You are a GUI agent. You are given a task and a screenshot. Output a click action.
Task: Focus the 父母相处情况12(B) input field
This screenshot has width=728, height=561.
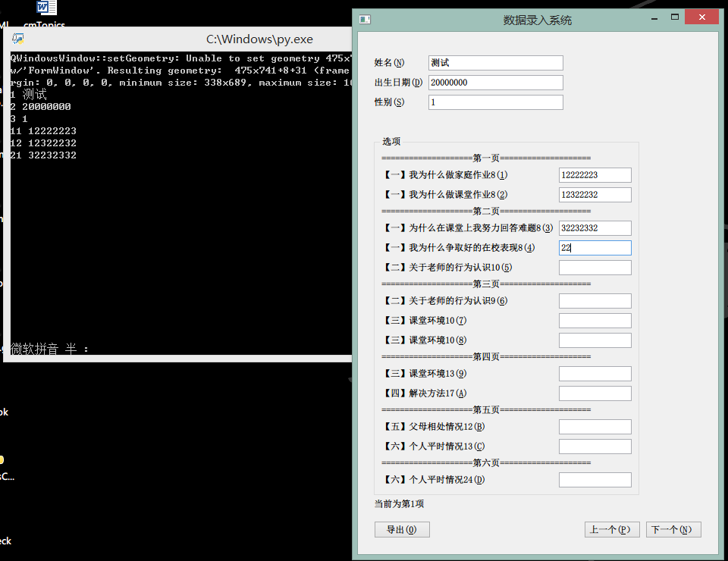click(595, 427)
